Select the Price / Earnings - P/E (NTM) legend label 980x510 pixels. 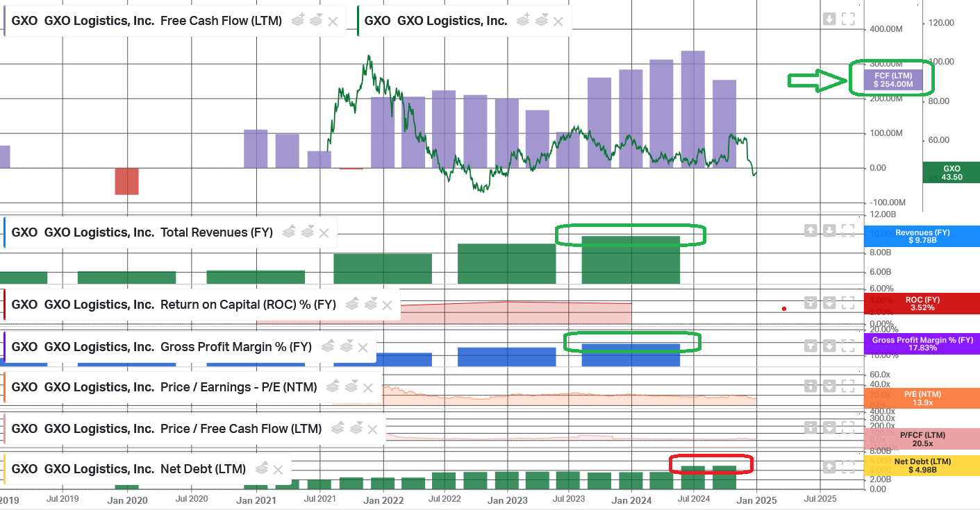(x=165, y=386)
